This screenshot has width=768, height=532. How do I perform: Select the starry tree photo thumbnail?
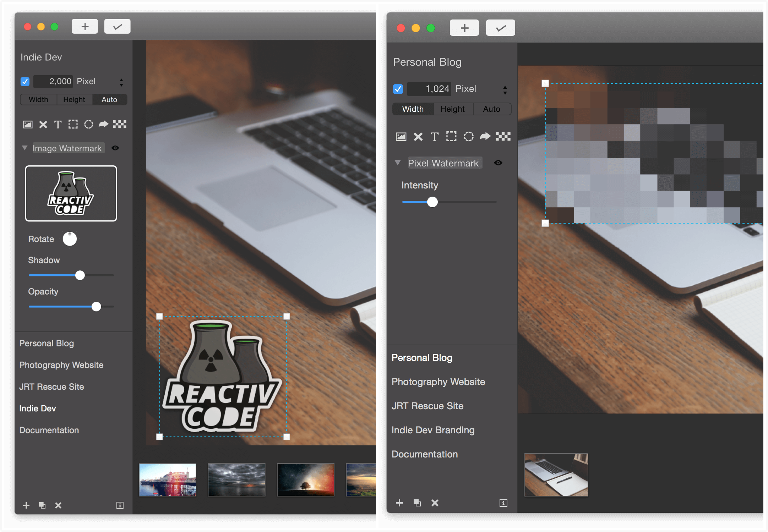[305, 479]
